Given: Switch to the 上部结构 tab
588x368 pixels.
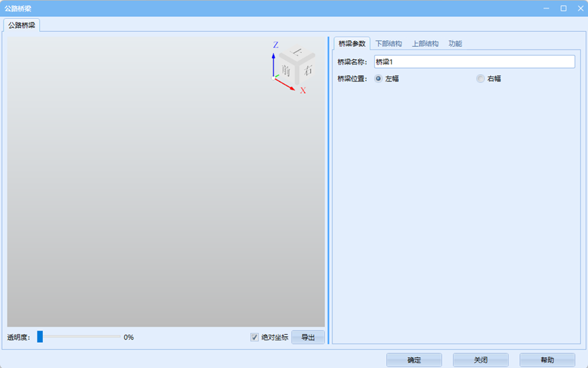Looking at the screenshot, I should (x=425, y=43).
